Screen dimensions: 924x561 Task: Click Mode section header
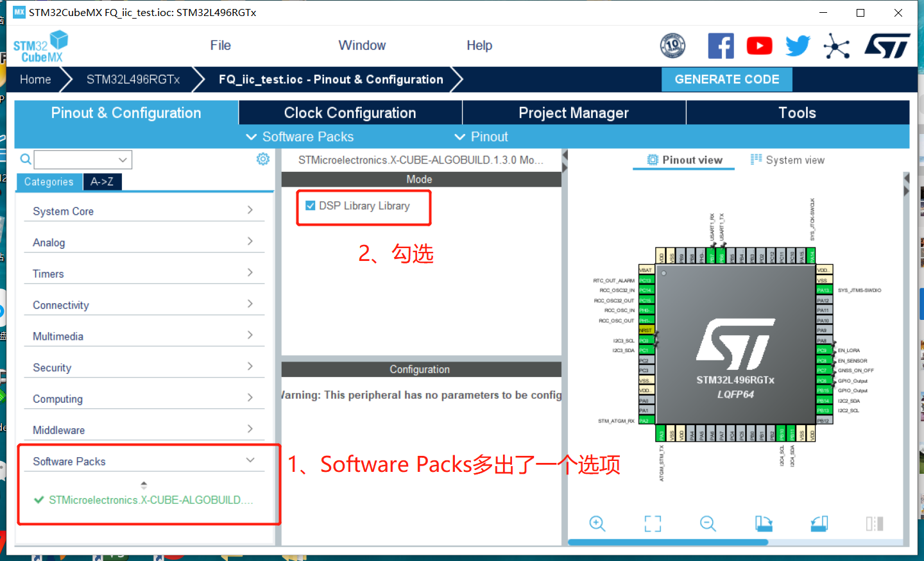pos(421,180)
